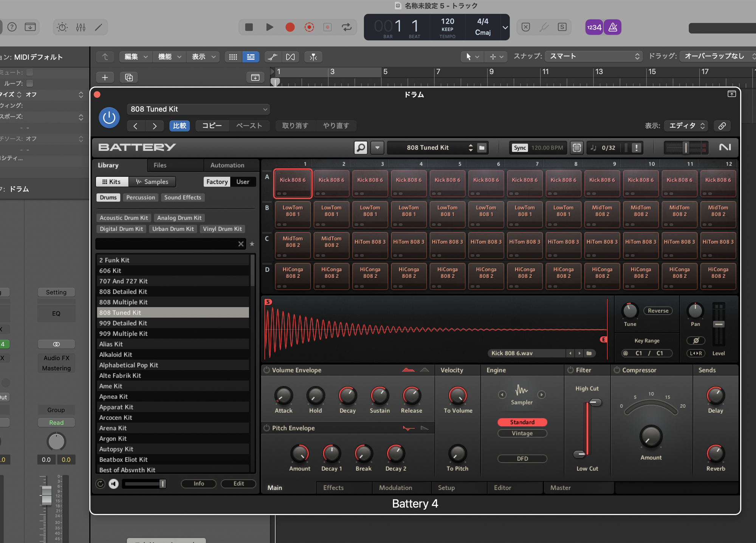Screen dimensions: 756x543
Task: Open the ドラッグ オーバーラップなし dropdown
Action: (x=718, y=56)
